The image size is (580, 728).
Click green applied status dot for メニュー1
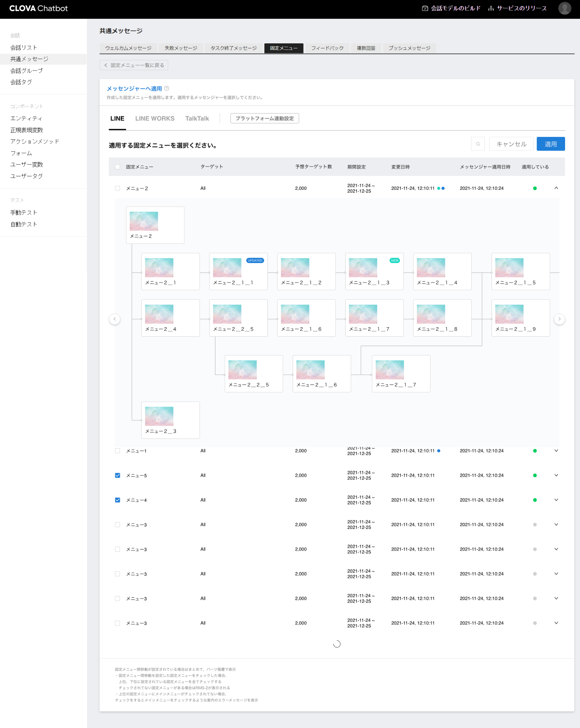point(535,451)
